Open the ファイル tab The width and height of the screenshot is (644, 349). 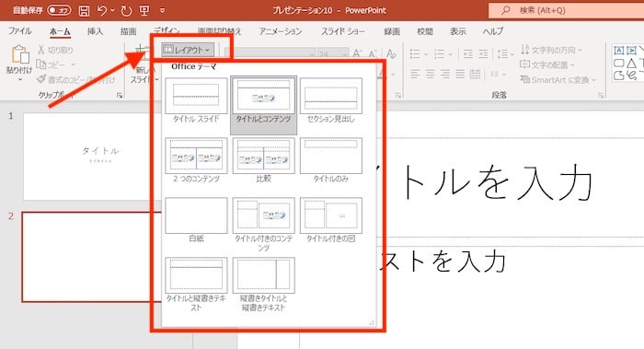click(x=19, y=31)
